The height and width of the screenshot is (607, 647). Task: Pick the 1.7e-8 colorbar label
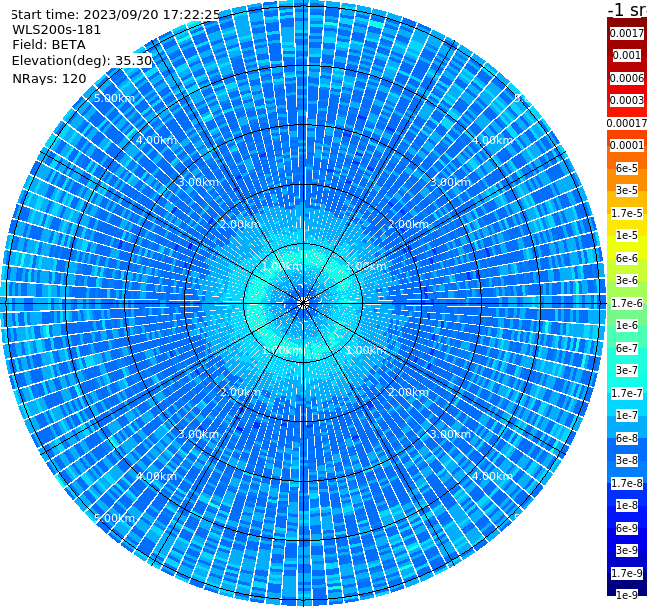(627, 483)
